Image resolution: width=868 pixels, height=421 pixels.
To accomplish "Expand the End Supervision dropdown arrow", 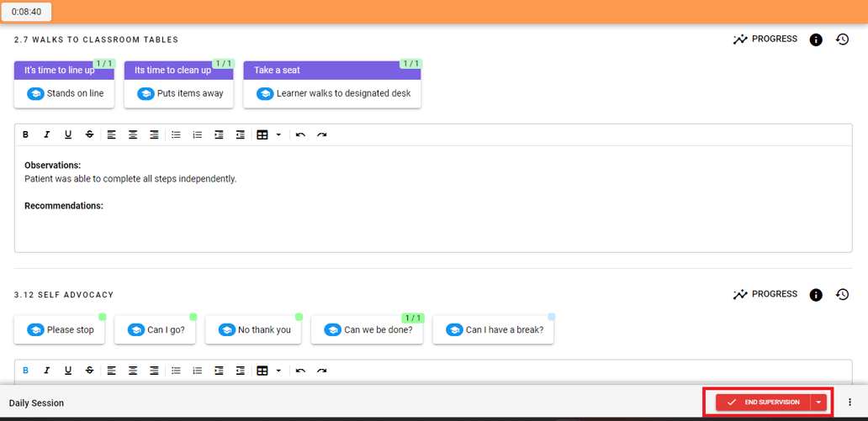I will pos(818,403).
